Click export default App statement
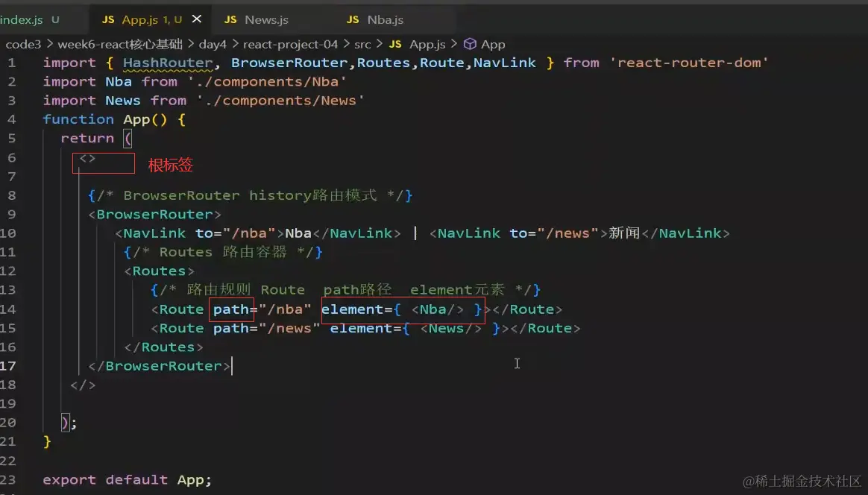Screen dimensions: 868x495 click(x=128, y=479)
